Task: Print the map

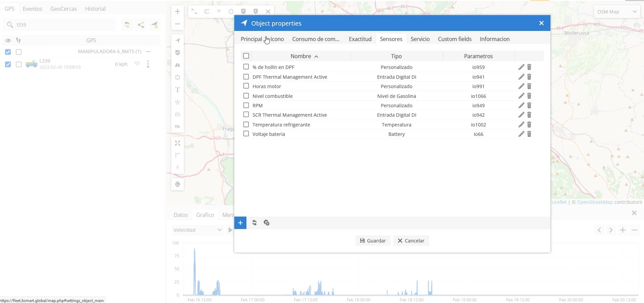Action: [177, 184]
